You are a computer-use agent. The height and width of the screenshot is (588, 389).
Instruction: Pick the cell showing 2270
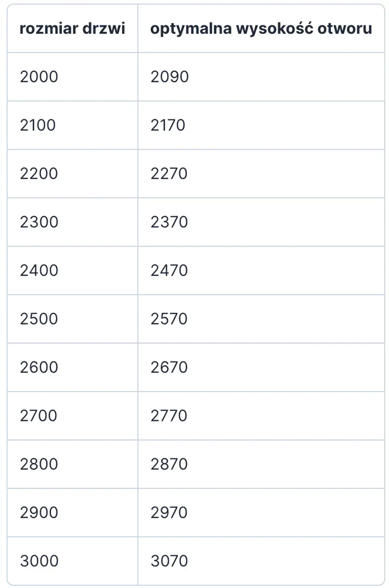click(169, 174)
